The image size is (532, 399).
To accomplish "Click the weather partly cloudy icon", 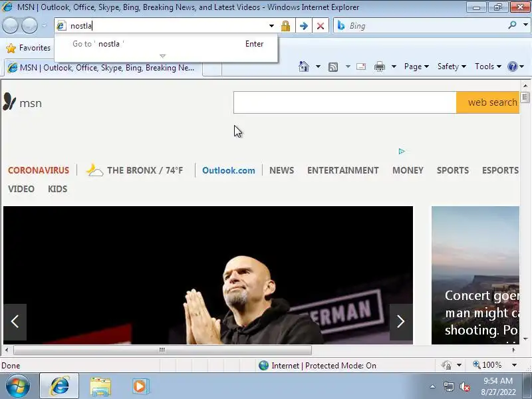I will click(94, 170).
